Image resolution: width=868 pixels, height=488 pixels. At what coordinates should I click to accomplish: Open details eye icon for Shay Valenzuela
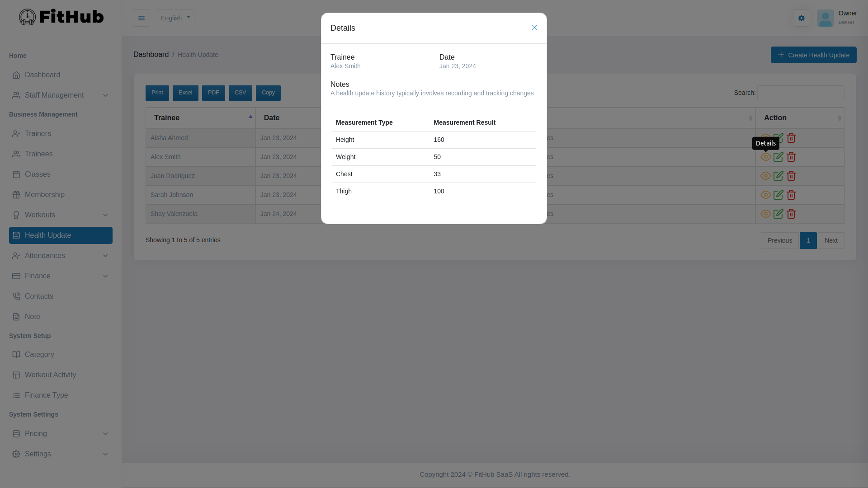(x=766, y=214)
